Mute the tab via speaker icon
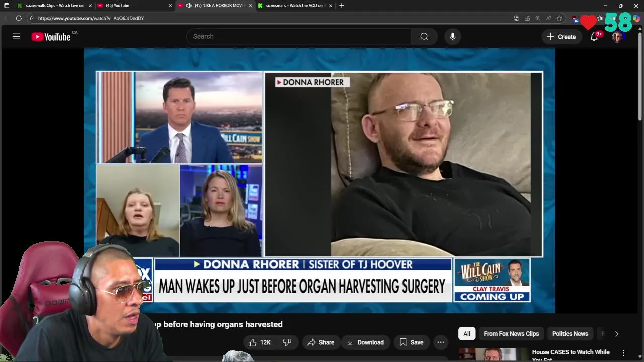The height and width of the screenshot is (362, 644). (x=189, y=5)
